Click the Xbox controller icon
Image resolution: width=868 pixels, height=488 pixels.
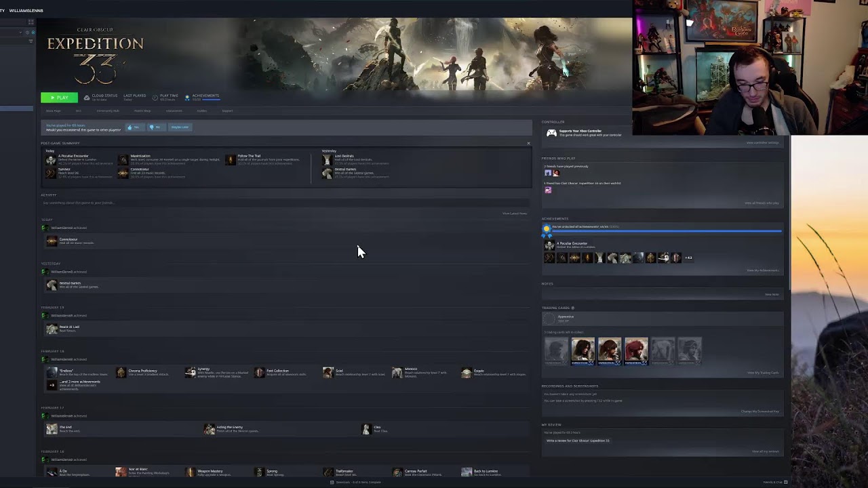[551, 133]
